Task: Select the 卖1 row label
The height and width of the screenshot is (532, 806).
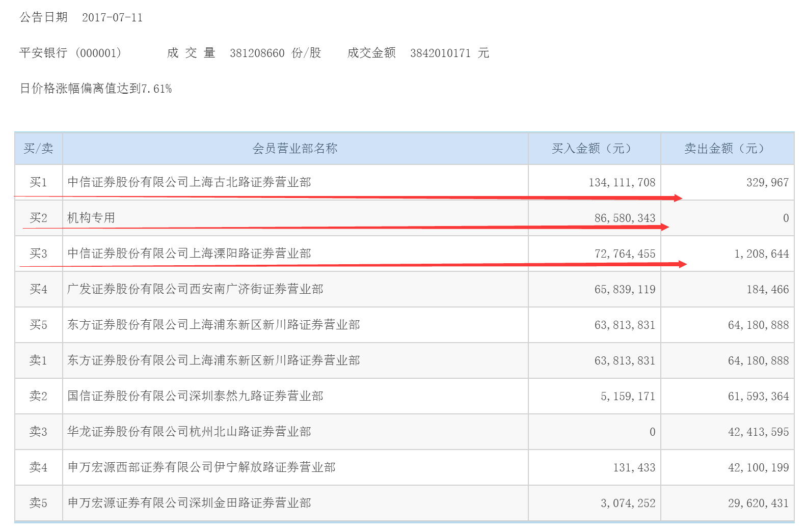Action: click(x=38, y=360)
